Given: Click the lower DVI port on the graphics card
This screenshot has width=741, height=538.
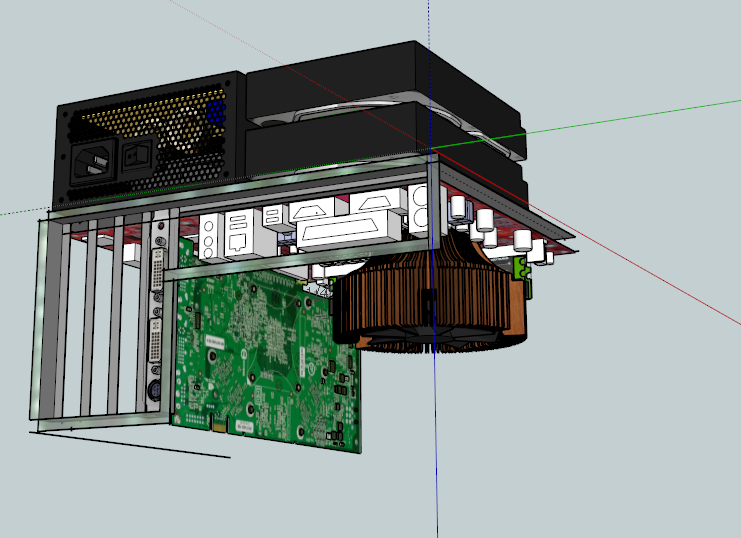Looking at the screenshot, I should pyautogui.click(x=157, y=339).
